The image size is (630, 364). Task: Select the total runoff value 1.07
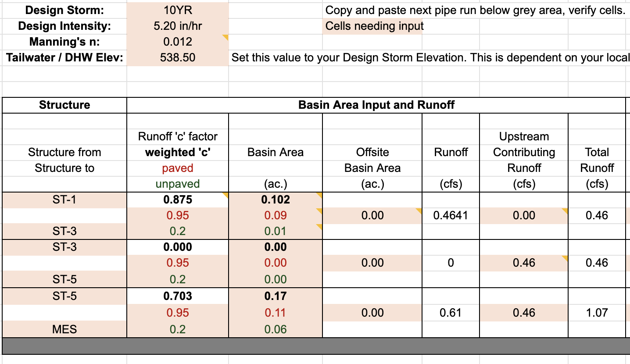point(597,313)
